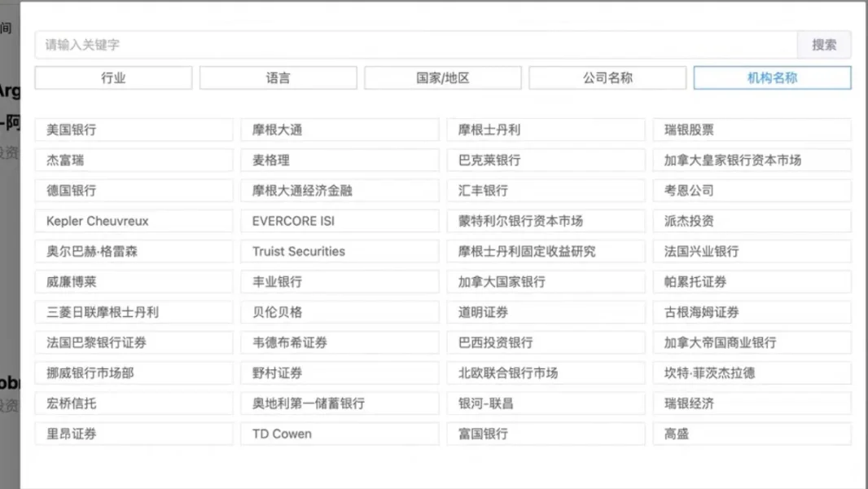Pick 韦德布希证券
Viewport: 868px width, 489px height.
point(340,343)
